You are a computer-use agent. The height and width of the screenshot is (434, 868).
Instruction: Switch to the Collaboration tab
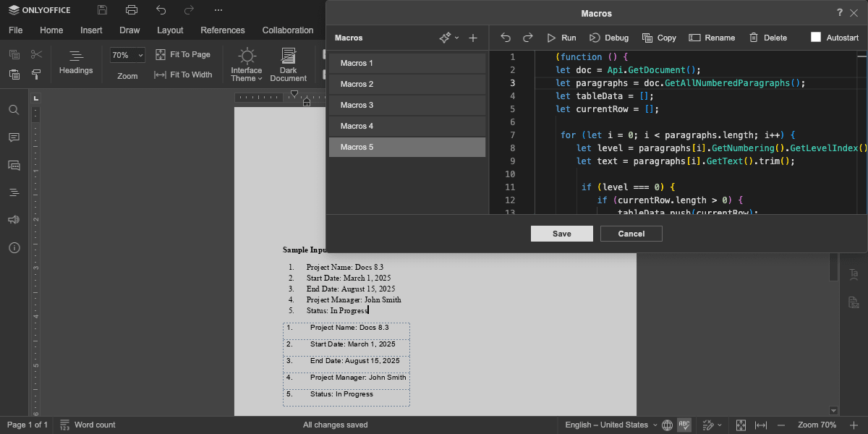(x=288, y=30)
